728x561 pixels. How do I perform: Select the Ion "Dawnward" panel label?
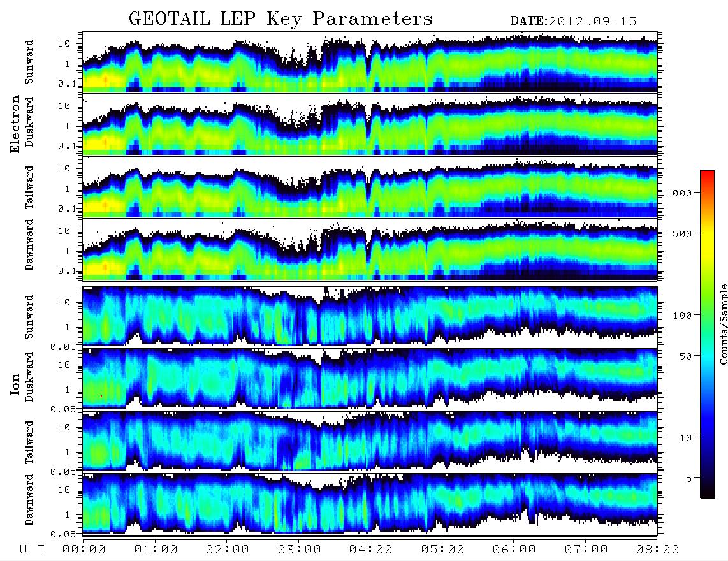29,500
